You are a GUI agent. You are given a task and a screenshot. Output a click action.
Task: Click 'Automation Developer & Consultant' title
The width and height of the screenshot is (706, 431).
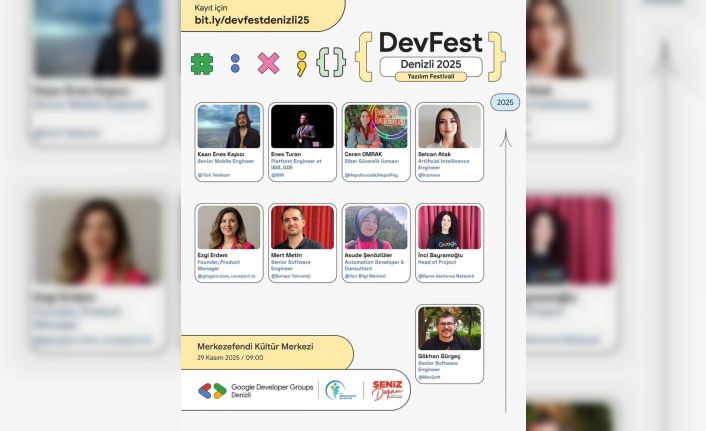(374, 265)
